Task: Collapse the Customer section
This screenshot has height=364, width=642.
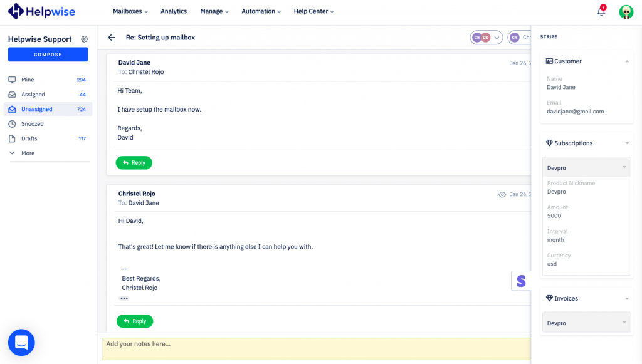Action: click(x=627, y=61)
